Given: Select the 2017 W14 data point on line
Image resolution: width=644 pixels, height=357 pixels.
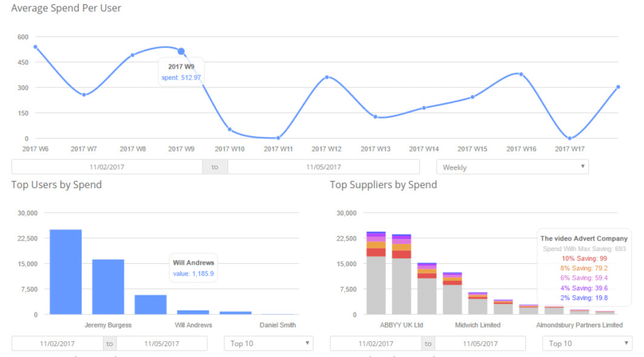Looking at the screenshot, I should tap(424, 108).
